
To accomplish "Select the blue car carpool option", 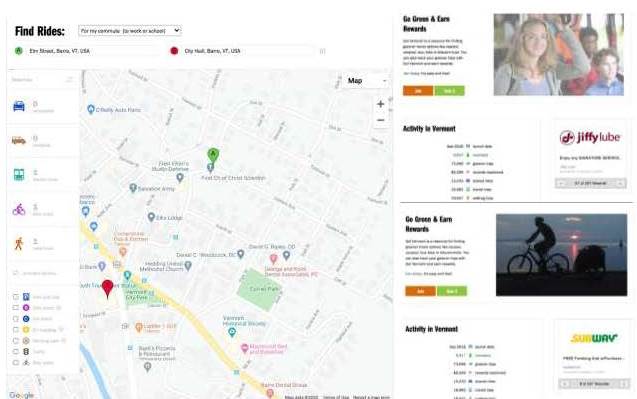I will coord(19,106).
